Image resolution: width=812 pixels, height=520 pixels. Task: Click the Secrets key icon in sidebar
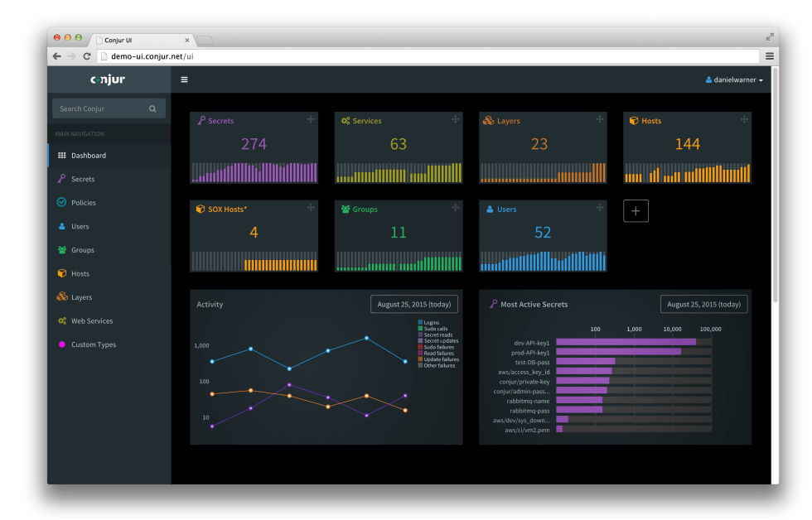click(61, 179)
